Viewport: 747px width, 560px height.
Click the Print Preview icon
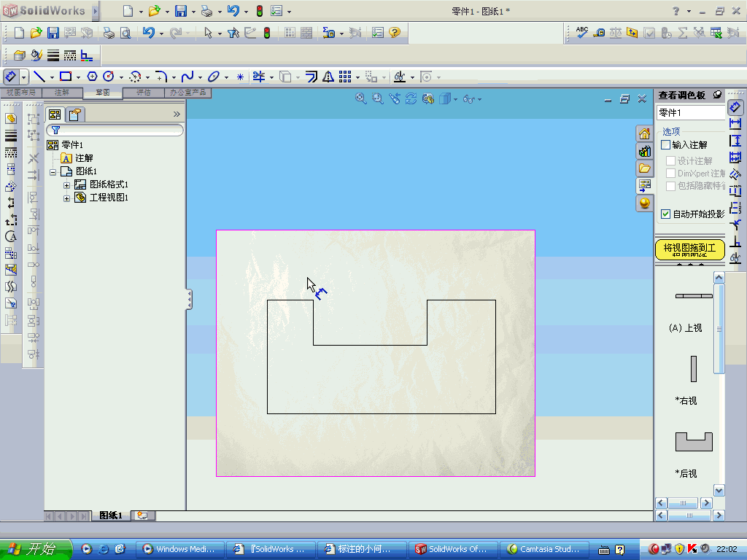[x=125, y=33]
